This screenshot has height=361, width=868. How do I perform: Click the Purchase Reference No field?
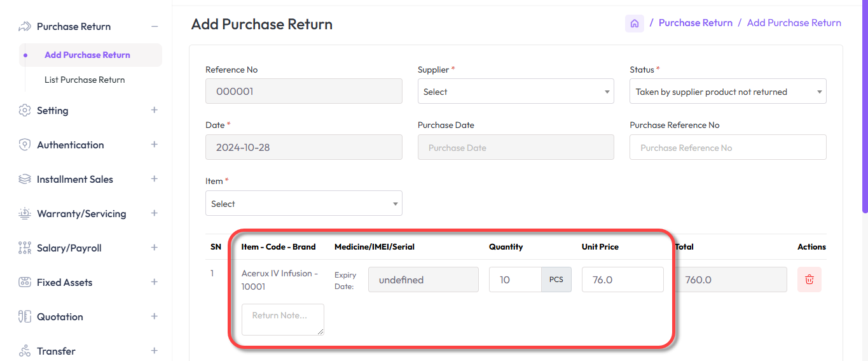(x=727, y=148)
